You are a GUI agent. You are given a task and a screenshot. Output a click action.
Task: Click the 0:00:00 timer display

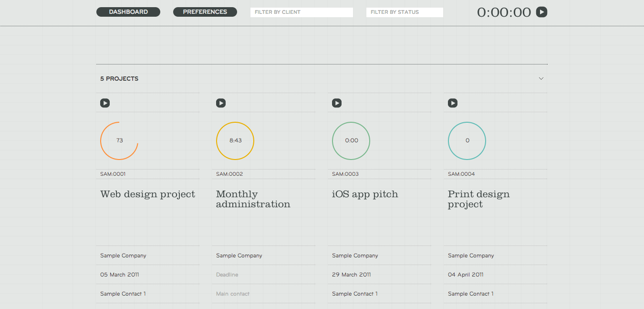(x=504, y=12)
